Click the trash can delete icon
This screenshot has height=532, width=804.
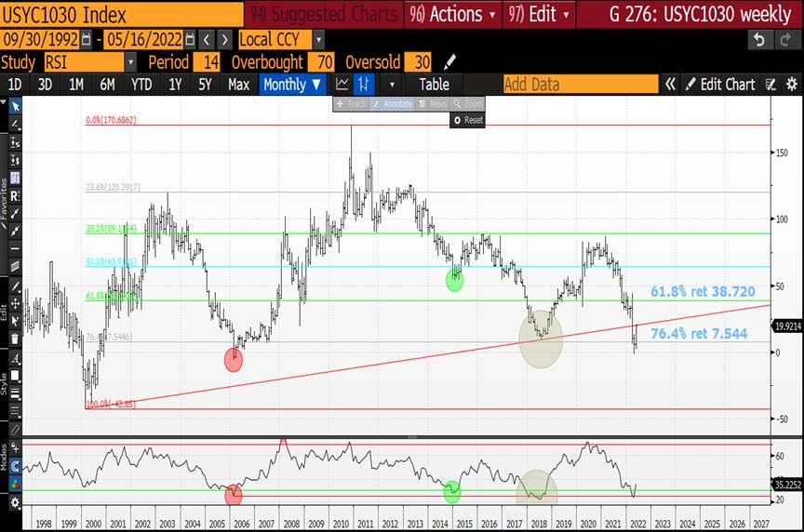pyautogui.click(x=16, y=339)
